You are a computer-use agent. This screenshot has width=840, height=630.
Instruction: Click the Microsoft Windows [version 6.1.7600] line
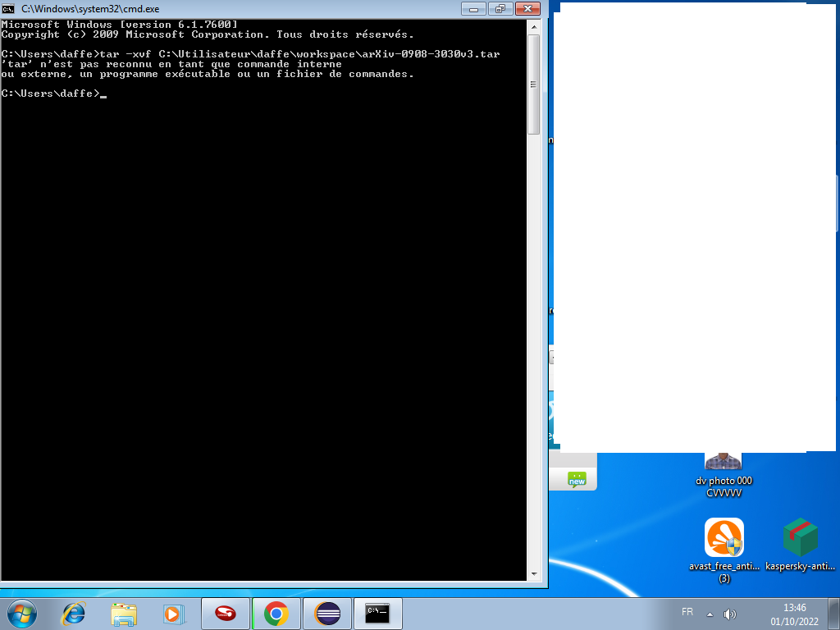pyautogui.click(x=120, y=25)
